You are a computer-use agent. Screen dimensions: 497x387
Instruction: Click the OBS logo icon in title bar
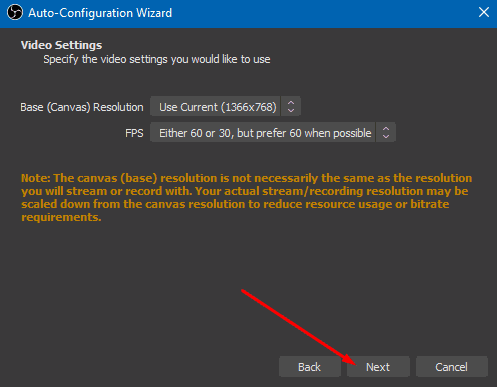click(15, 13)
